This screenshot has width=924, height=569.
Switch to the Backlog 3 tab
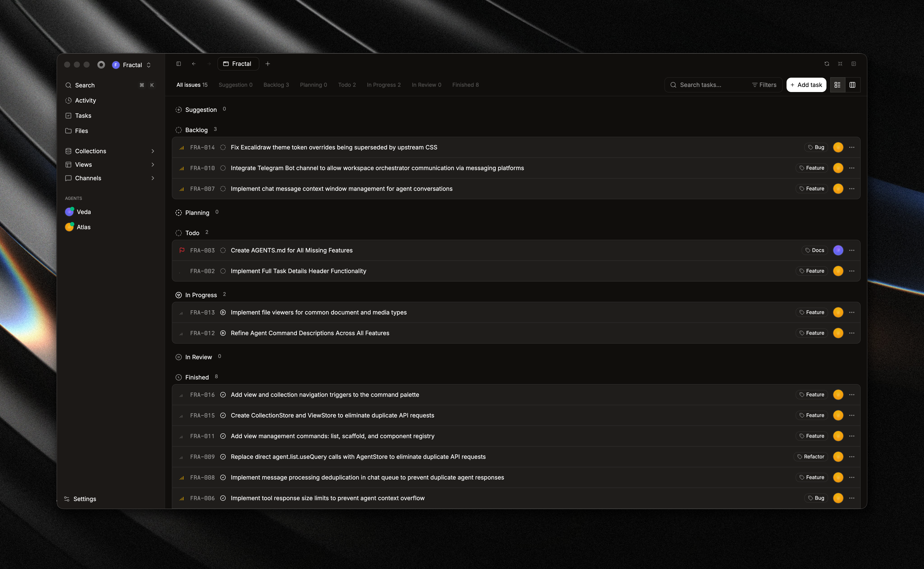(x=276, y=85)
